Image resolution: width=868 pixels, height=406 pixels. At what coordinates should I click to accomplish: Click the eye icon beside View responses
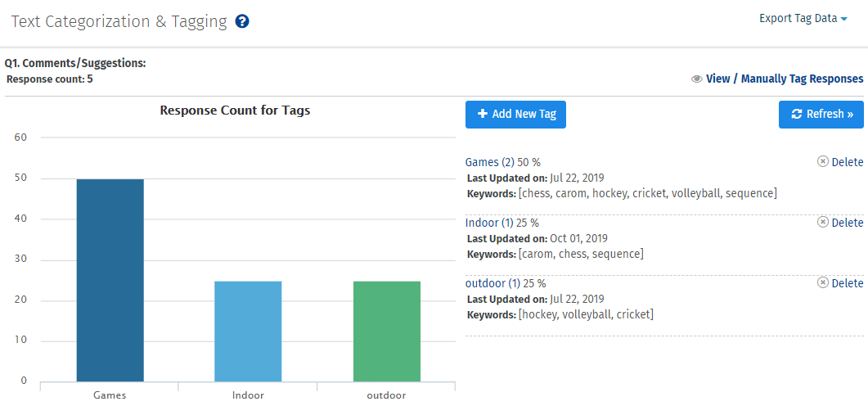click(x=697, y=79)
